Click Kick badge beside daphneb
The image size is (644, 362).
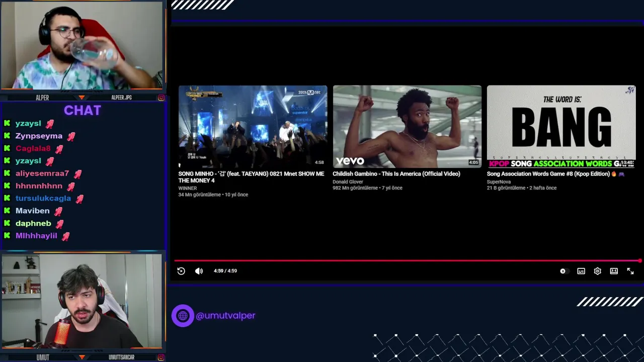point(7,223)
